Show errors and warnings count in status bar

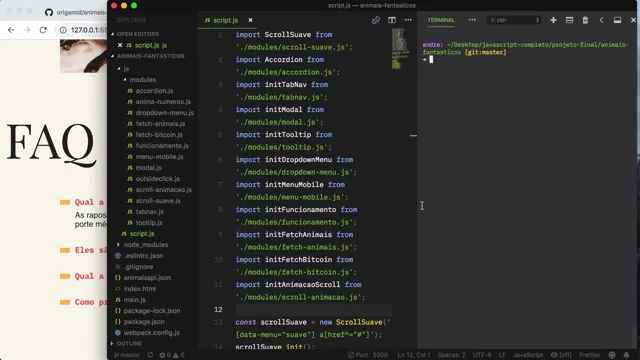point(172,355)
